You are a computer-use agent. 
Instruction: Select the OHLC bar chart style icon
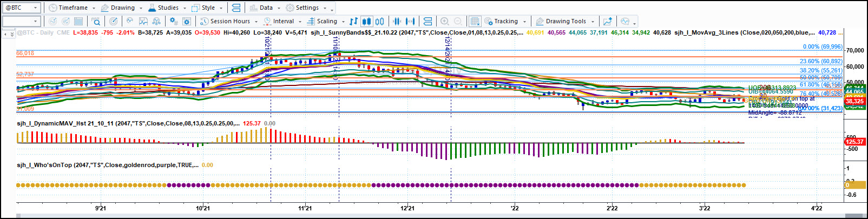pos(353,21)
